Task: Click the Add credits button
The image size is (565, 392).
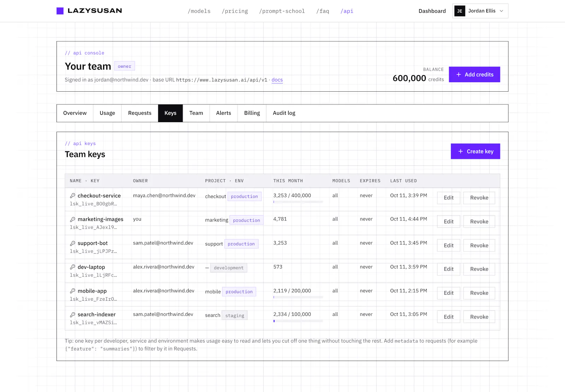Action: (474, 74)
